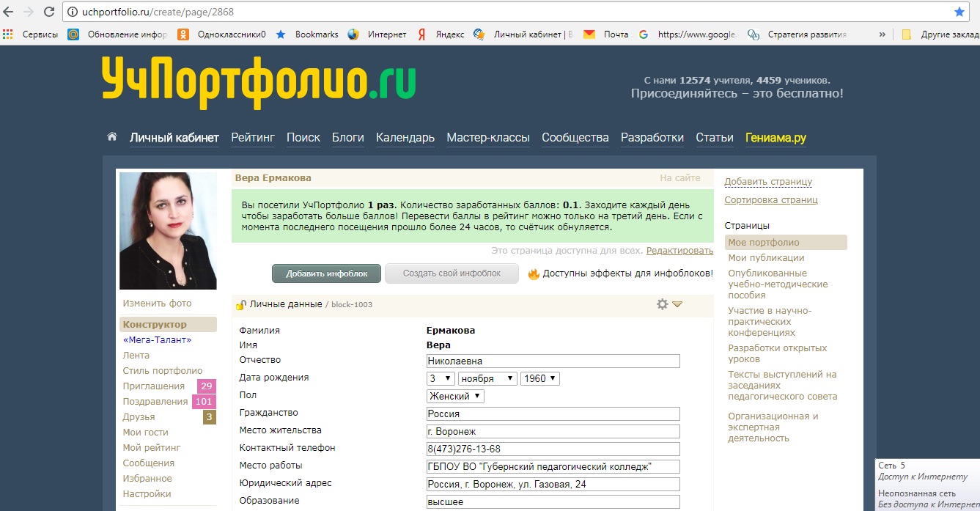Open the Рейтинг menu item
Viewport: 980px width, 511px height.
pyautogui.click(x=253, y=138)
